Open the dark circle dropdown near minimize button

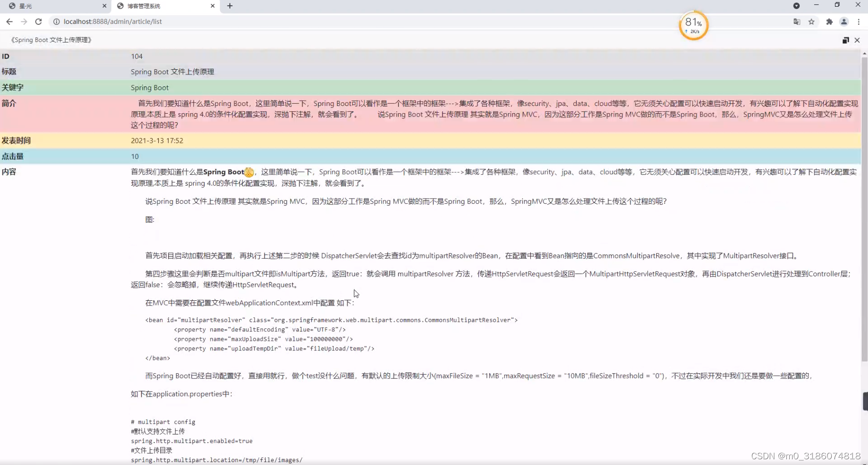[x=796, y=6]
